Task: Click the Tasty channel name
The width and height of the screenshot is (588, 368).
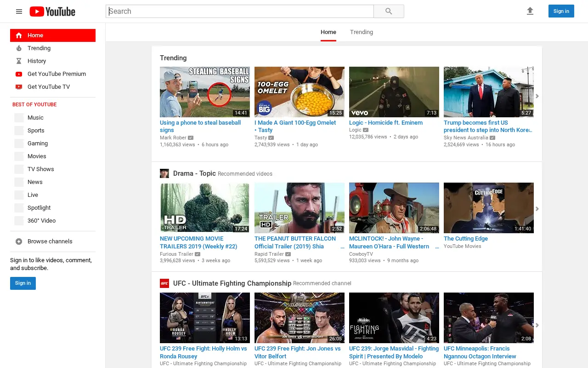Action: (260, 138)
